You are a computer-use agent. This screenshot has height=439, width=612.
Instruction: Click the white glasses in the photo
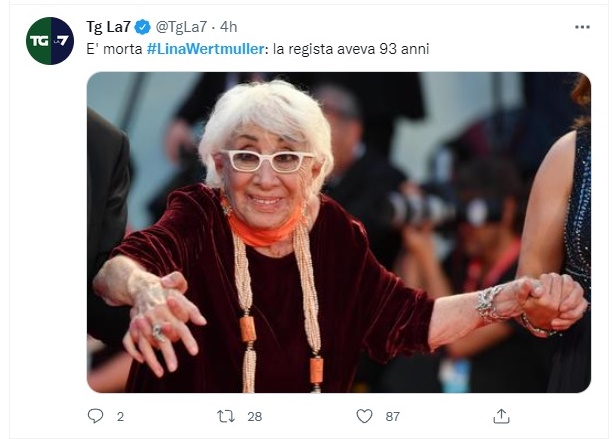pyautogui.click(x=266, y=161)
